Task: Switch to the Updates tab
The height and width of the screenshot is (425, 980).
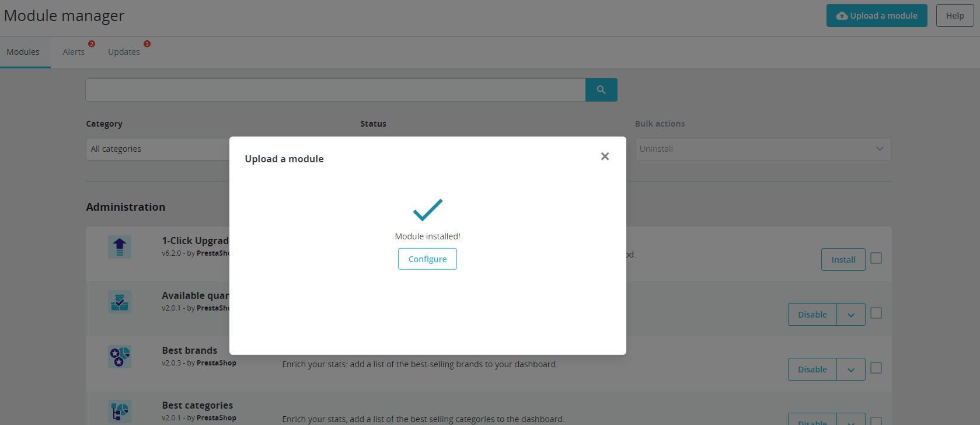Action: pos(124,52)
